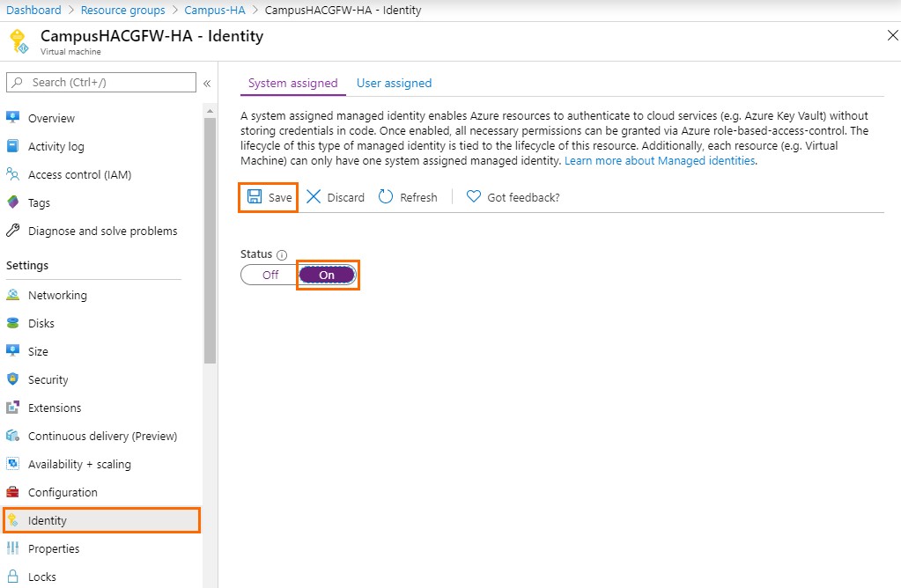
Task: Click the Overview monitor icon
Action: pyautogui.click(x=12, y=117)
